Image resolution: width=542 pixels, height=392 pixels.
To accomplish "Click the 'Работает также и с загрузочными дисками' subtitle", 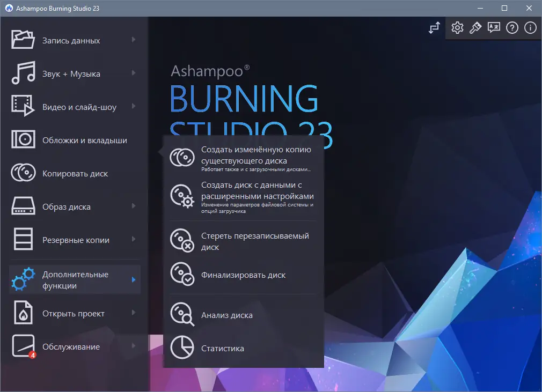I will (x=256, y=169).
